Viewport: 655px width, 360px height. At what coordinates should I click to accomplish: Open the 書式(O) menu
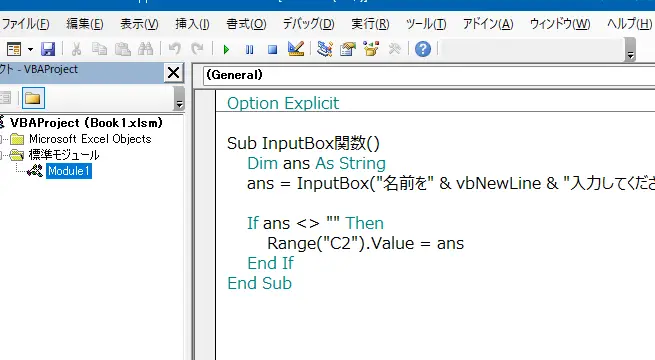[246, 24]
